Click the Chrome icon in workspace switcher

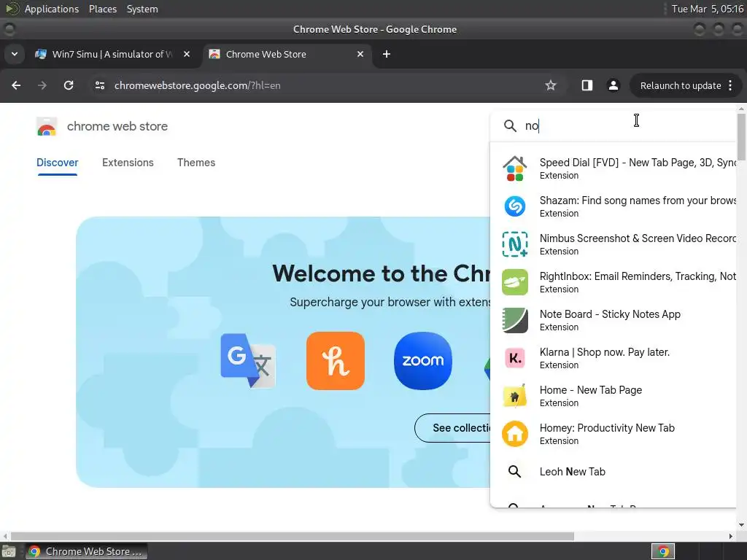663,551
